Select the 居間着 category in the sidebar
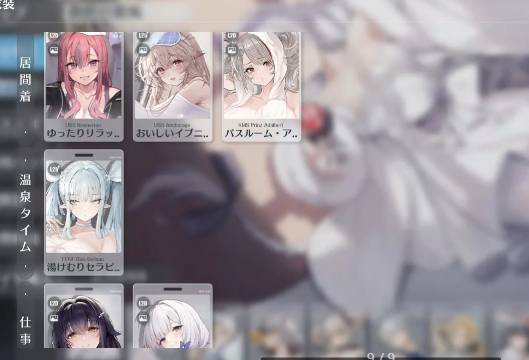 click(x=25, y=80)
